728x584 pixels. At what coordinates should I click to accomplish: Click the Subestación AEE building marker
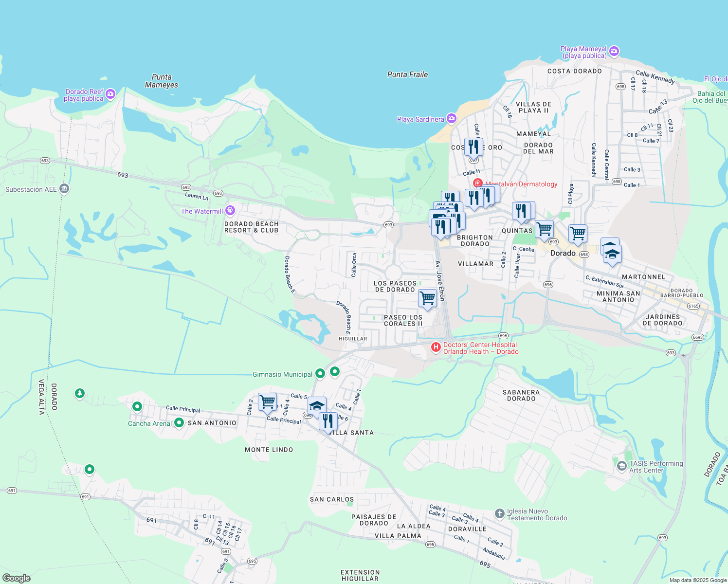(64, 189)
